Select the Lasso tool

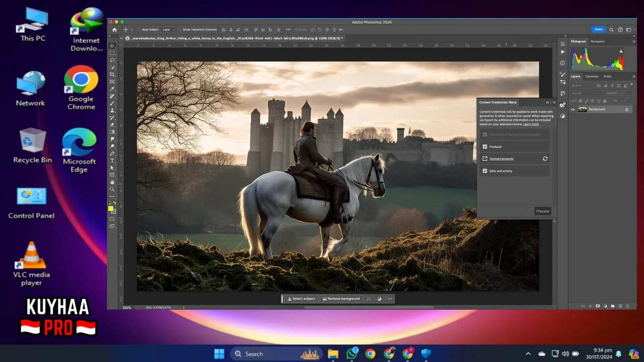[112, 60]
